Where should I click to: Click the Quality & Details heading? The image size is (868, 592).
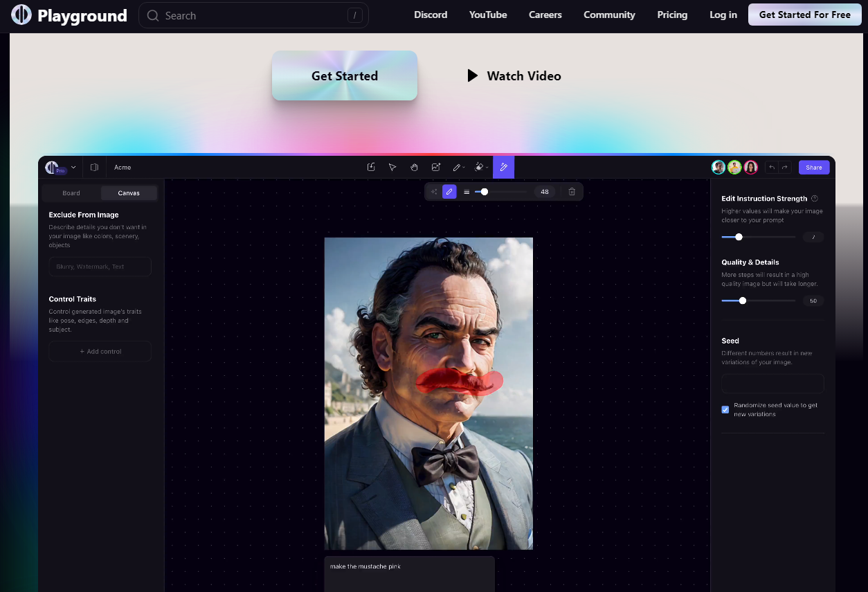(750, 262)
